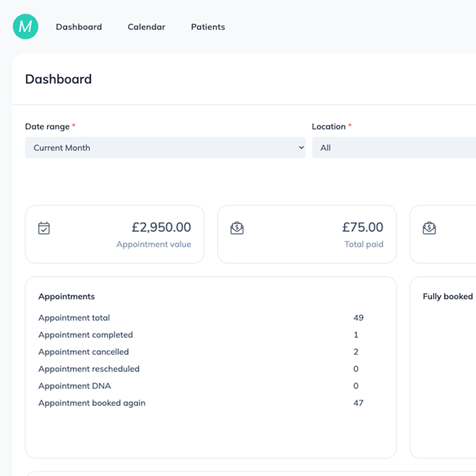Click the Appointments panel heading
The height and width of the screenshot is (476, 476).
[67, 296]
